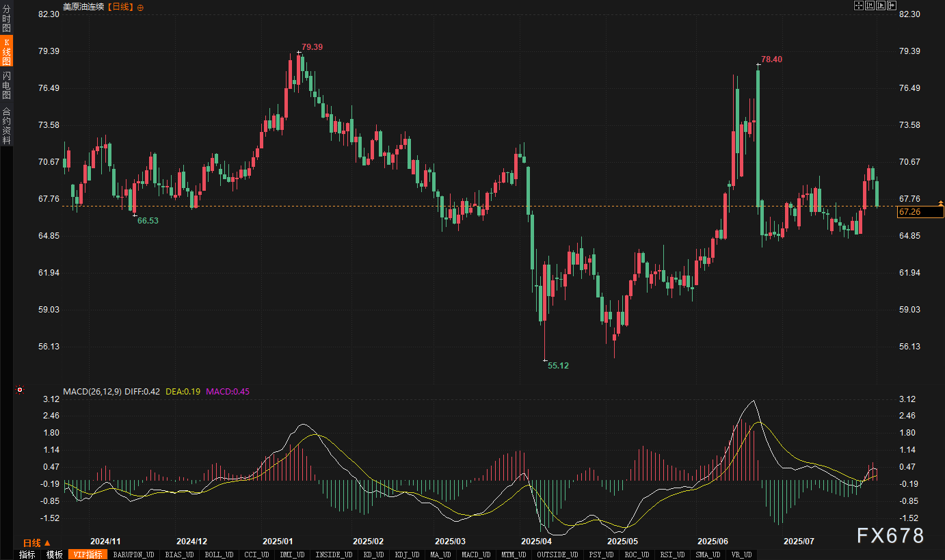Select the BOLL_UD indicator
Image resolution: width=945 pixels, height=560 pixels.
[x=219, y=555]
